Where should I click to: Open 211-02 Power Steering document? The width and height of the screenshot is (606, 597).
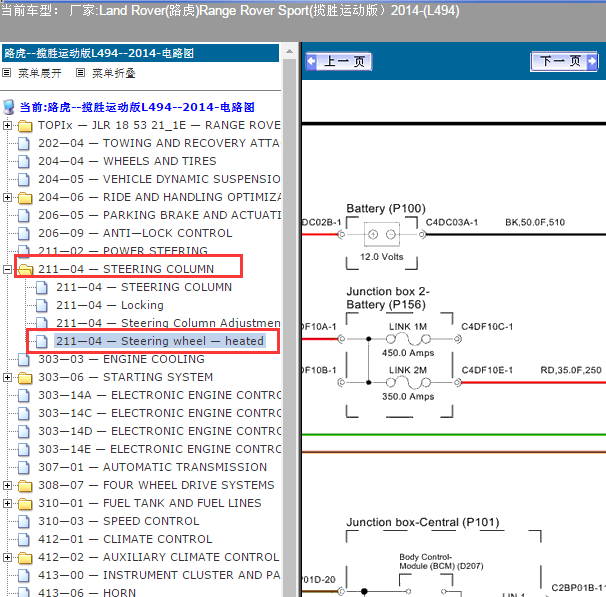[x=123, y=250]
